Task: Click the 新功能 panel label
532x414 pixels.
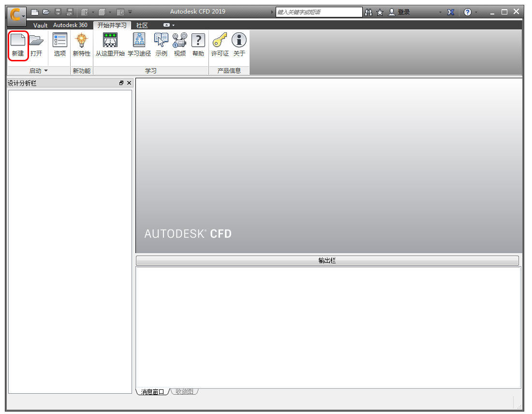Action: [x=81, y=71]
